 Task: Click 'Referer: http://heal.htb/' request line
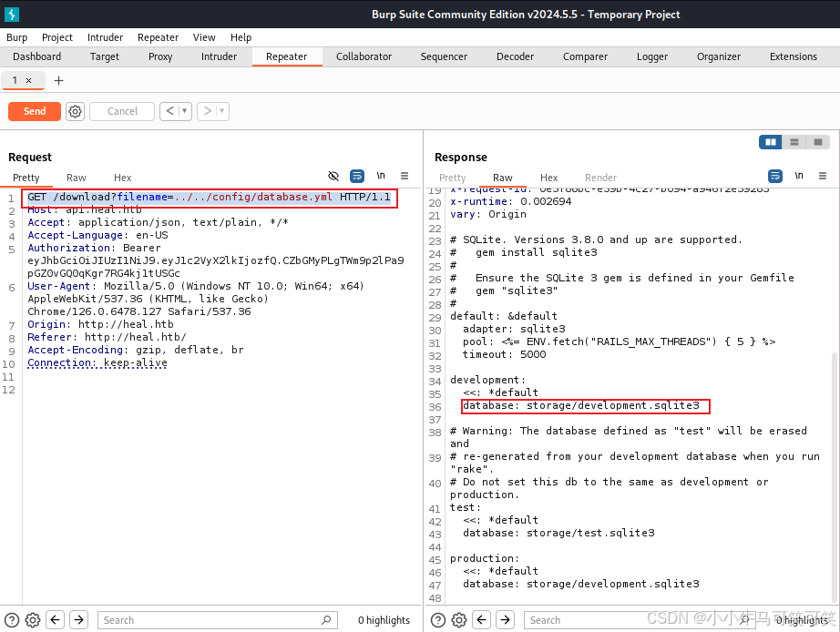coord(107,337)
